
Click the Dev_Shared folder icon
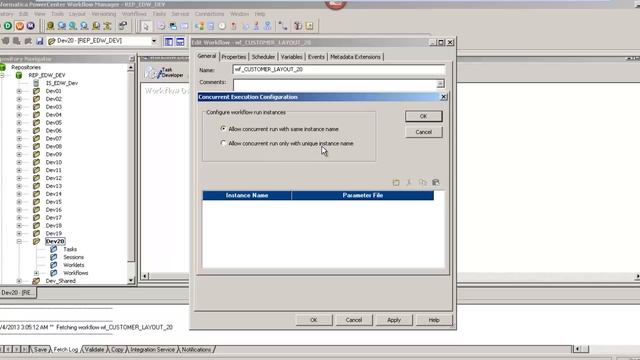[36, 281]
